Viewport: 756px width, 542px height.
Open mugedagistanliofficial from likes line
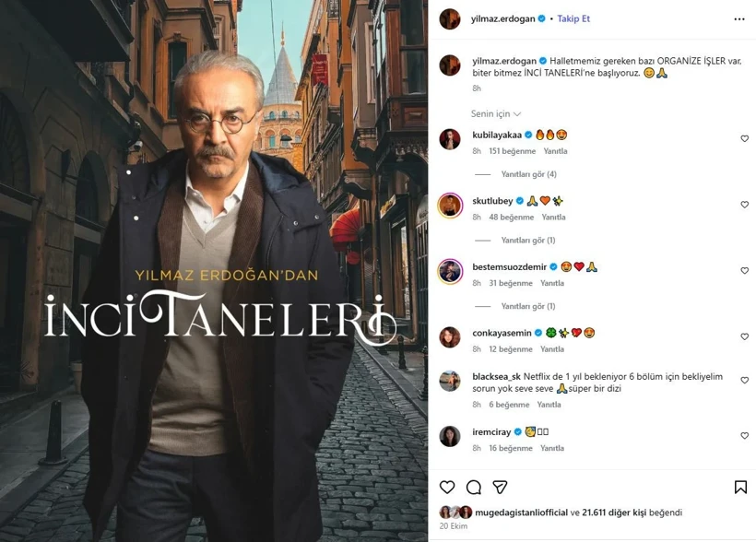tap(521, 513)
